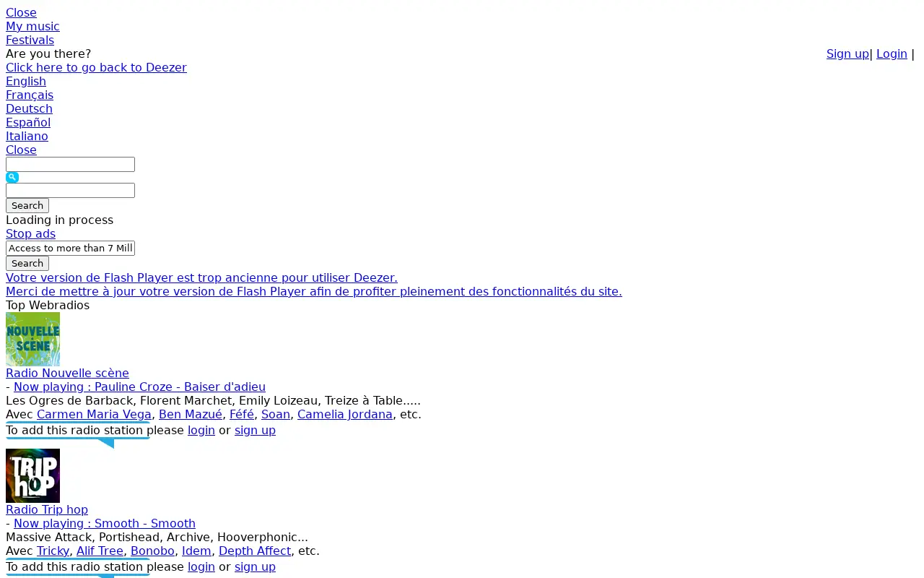Switch language to Español

28,122
